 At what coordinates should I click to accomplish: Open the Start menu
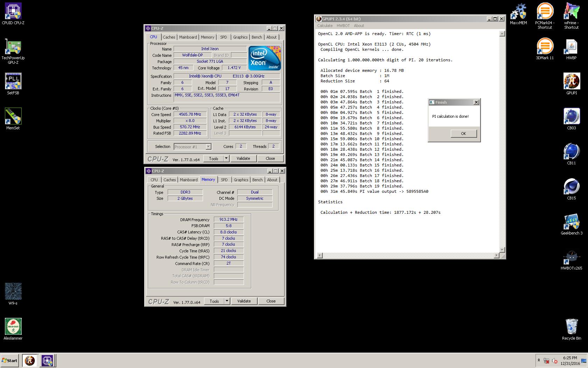[x=9, y=360]
